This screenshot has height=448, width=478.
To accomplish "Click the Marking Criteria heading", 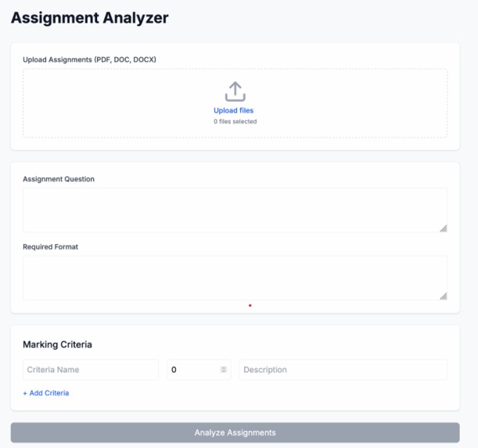I will 57,344.
